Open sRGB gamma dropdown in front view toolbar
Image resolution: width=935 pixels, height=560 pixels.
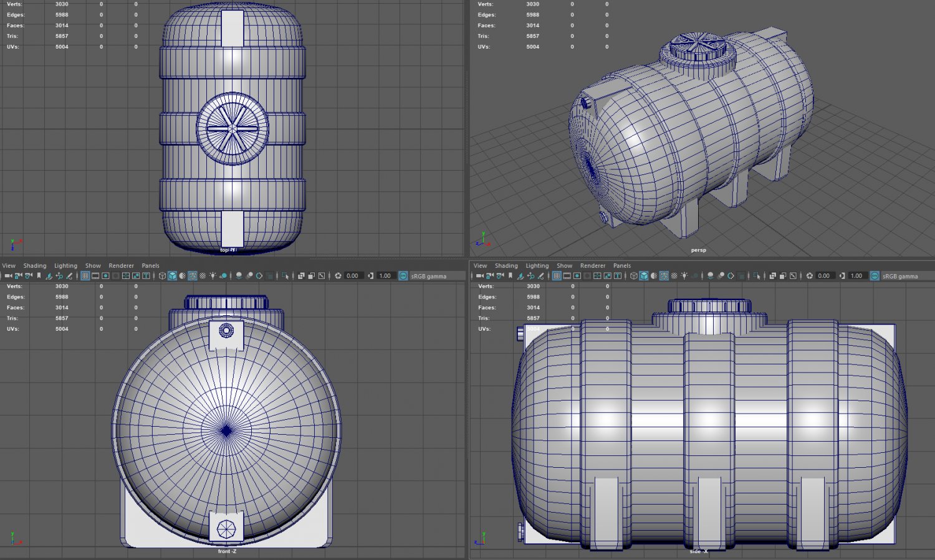(x=429, y=276)
